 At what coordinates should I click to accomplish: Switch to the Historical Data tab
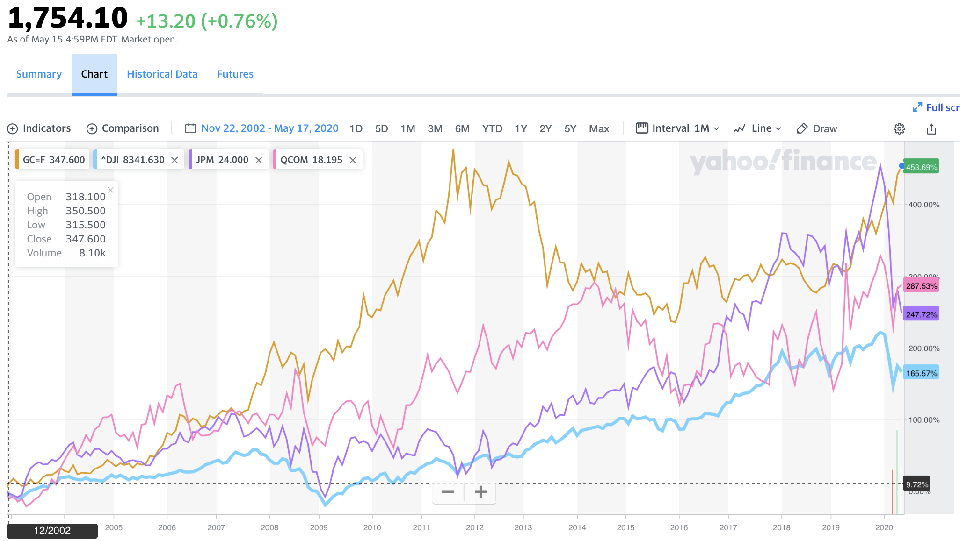pyautogui.click(x=162, y=74)
